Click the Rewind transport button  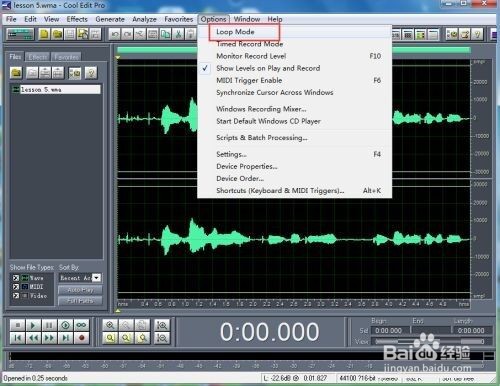click(x=33, y=338)
